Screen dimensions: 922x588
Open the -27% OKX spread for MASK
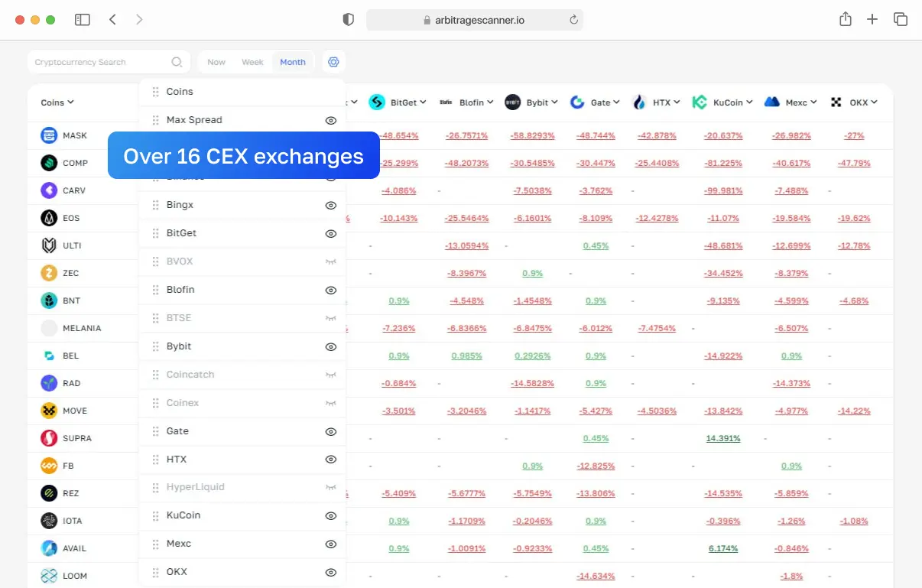click(x=854, y=135)
